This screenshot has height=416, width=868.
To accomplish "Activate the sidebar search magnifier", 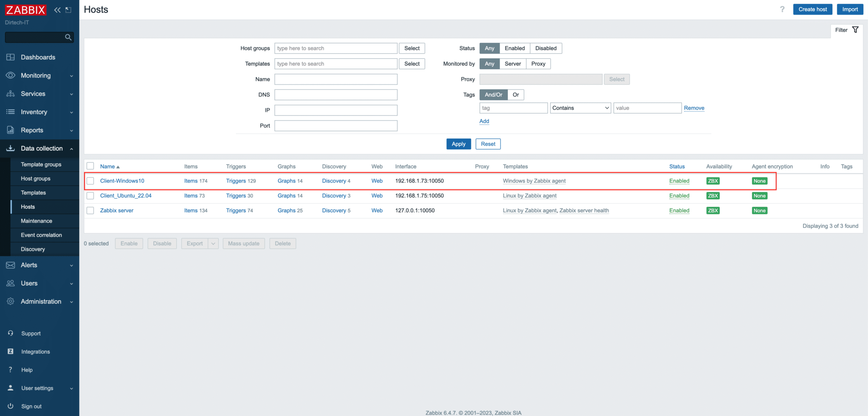I will tap(68, 37).
